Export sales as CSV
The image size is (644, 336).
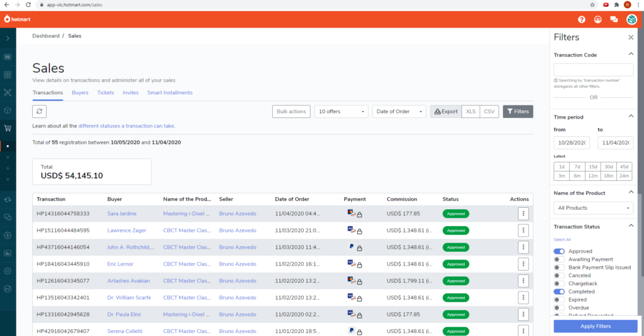[x=489, y=112]
